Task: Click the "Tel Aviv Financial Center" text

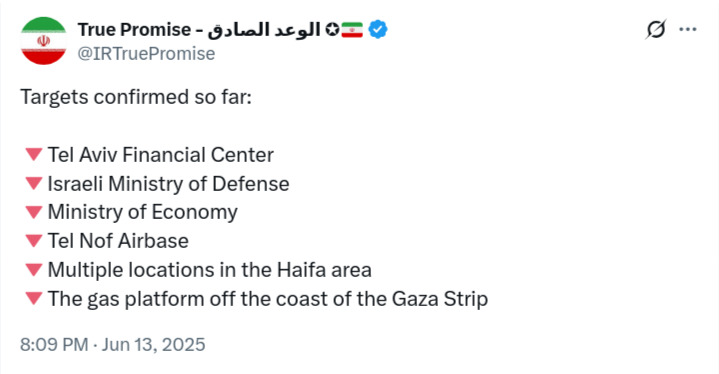Action: point(161,155)
